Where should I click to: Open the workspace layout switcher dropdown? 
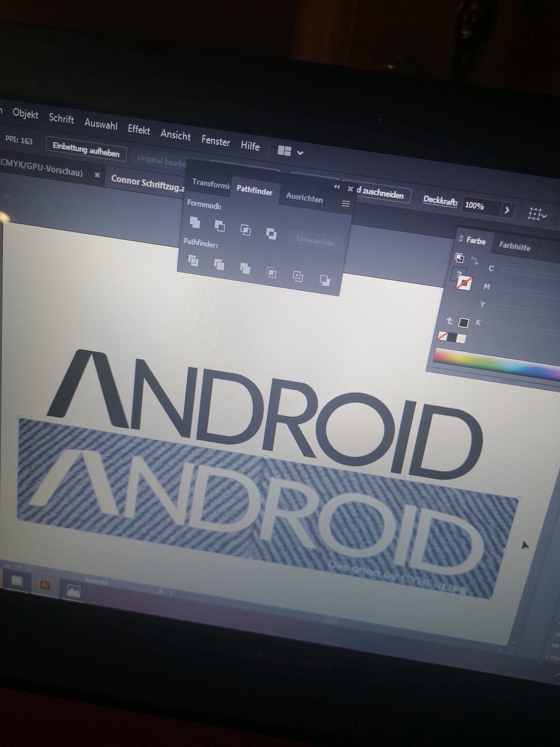coord(291,151)
